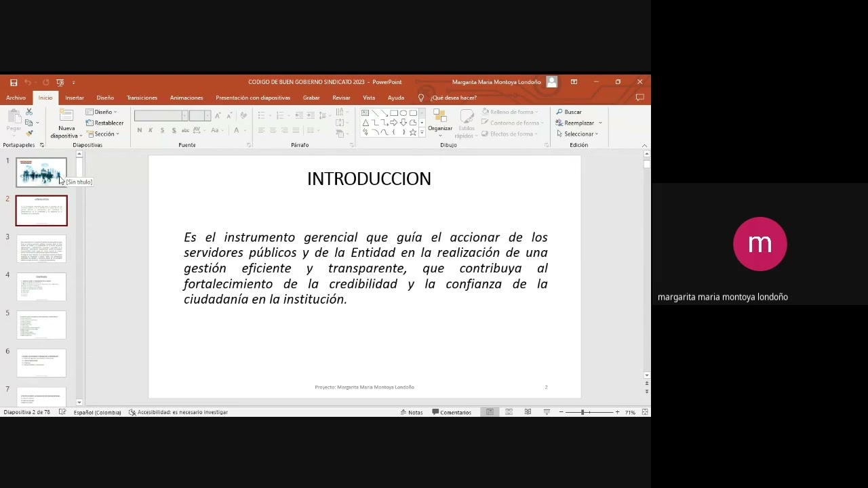Open the font name combo box
868x488 pixels.
tap(161, 116)
